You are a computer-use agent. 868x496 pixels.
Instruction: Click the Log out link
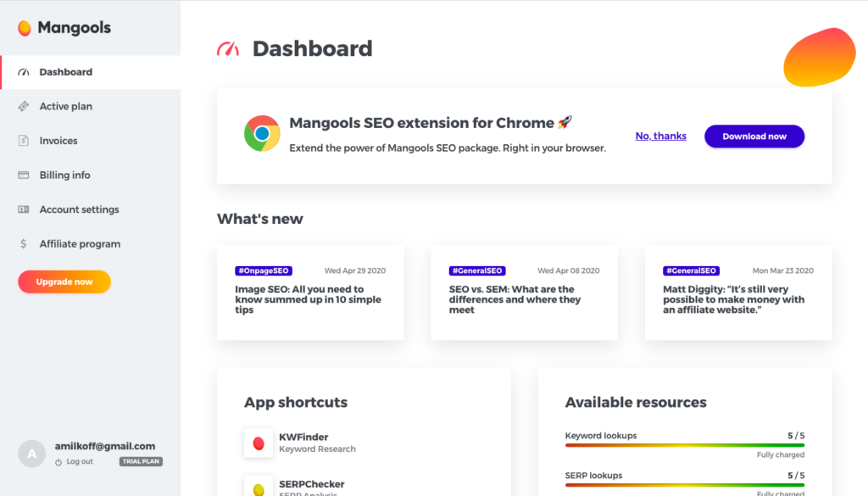(80, 462)
